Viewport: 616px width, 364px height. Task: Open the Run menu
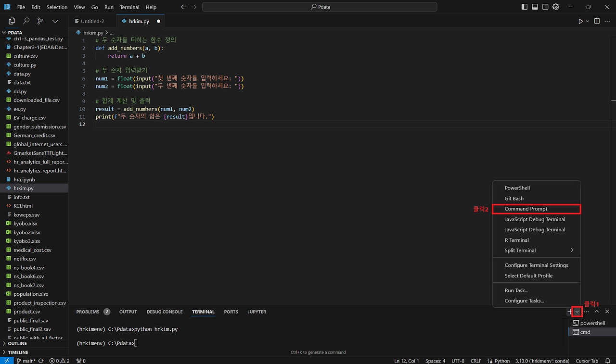[109, 7]
